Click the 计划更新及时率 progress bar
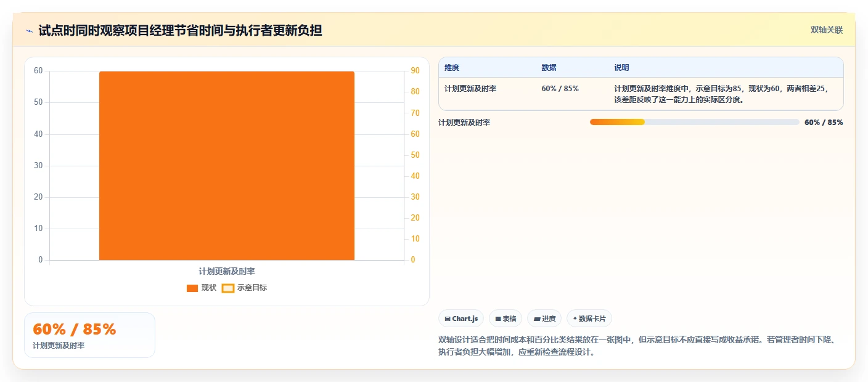 point(694,122)
